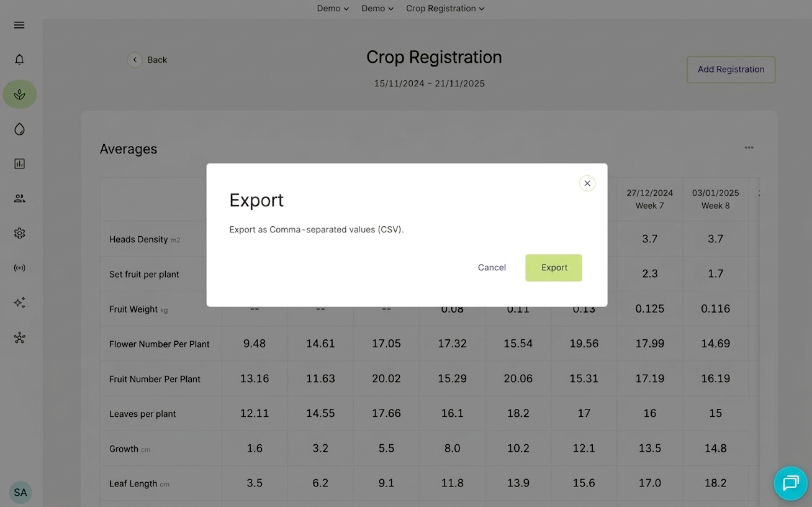The width and height of the screenshot is (812, 507).
Task: Open the sensors broadcast icon
Action: 19,268
